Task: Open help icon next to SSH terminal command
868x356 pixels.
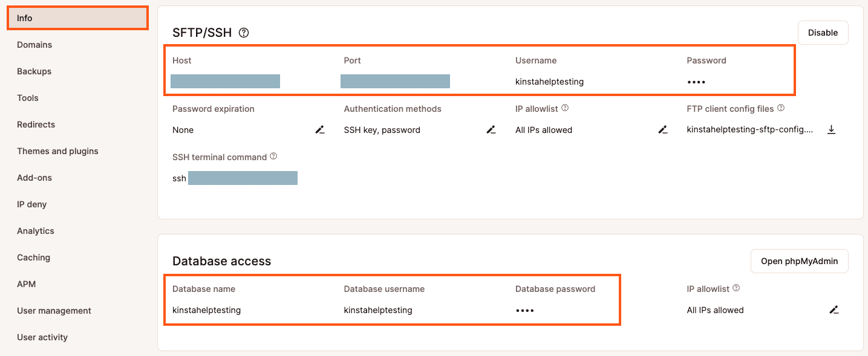Action: click(x=273, y=156)
